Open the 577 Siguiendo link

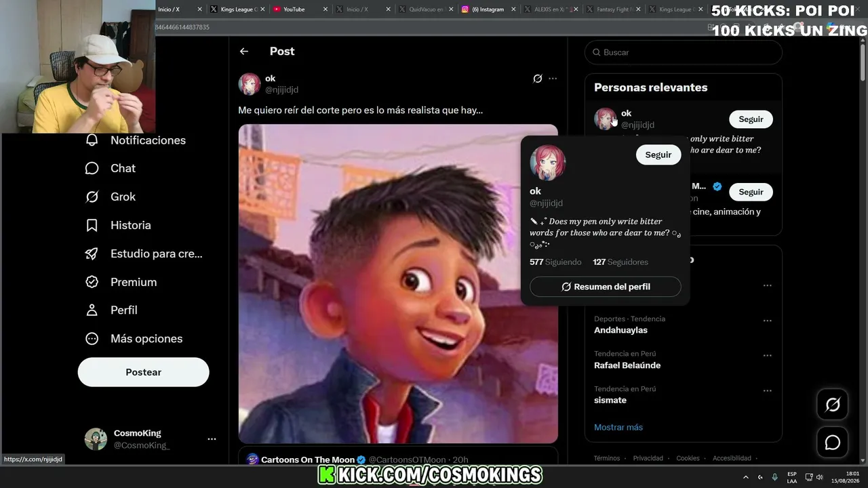click(x=555, y=262)
